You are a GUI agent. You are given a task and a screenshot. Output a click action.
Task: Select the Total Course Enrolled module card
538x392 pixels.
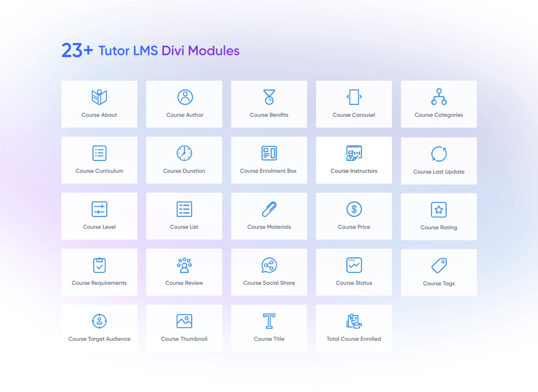[354, 328]
